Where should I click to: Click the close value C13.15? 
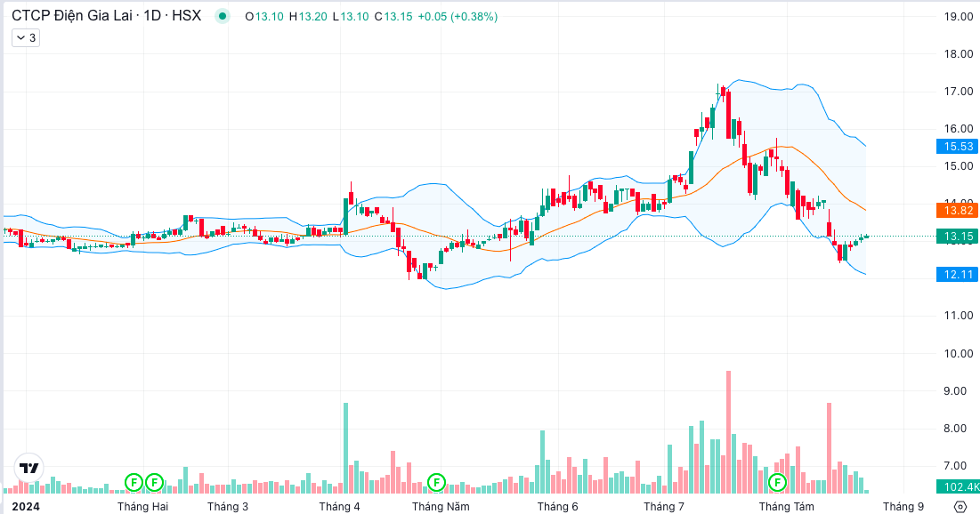tap(393, 17)
